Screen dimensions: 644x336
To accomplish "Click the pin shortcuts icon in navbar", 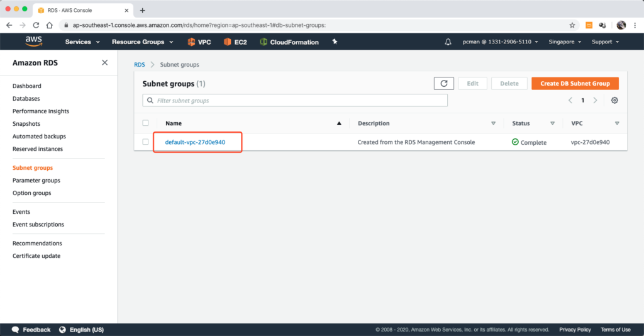I will [335, 42].
